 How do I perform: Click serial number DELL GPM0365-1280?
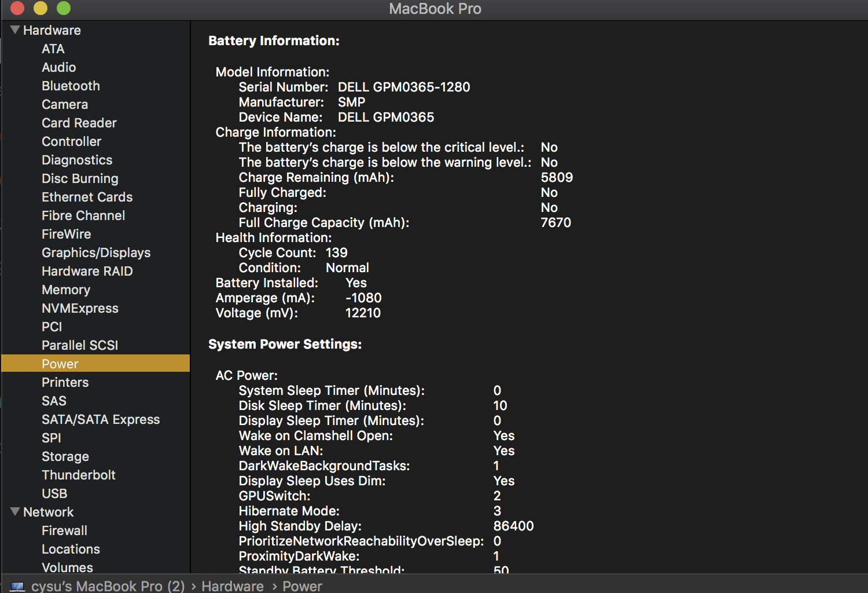point(404,87)
